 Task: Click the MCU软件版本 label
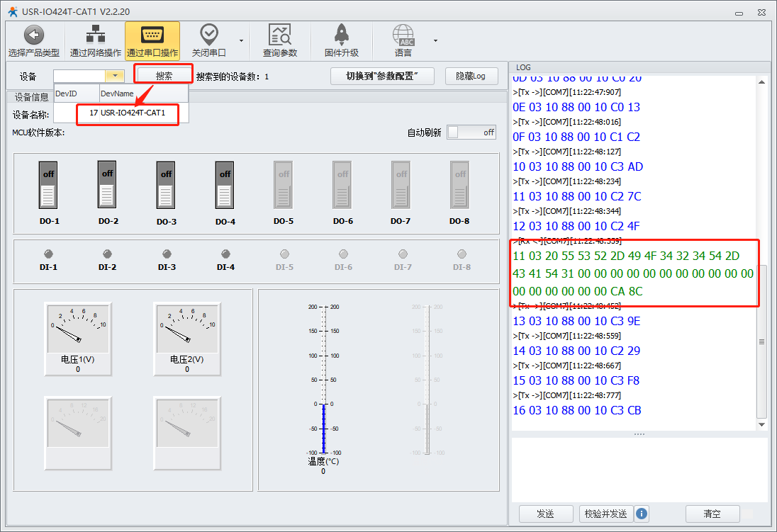click(x=39, y=132)
